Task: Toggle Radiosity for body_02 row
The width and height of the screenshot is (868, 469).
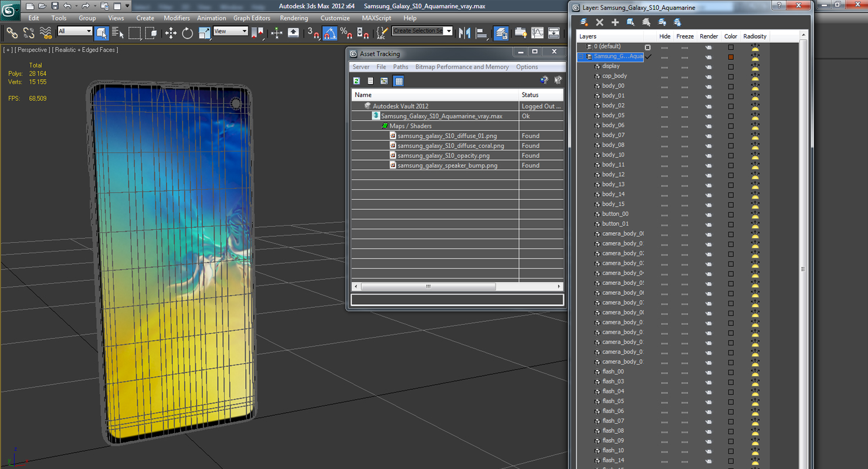Action: tap(755, 106)
